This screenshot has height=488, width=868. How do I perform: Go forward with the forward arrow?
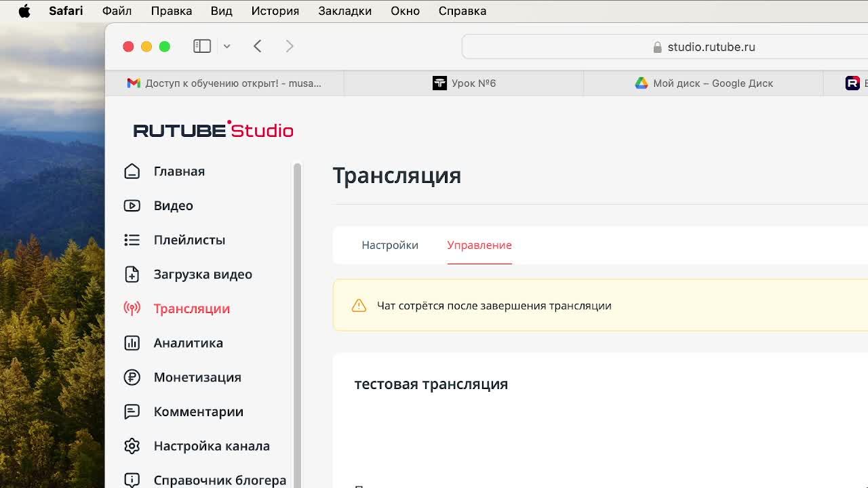tap(290, 46)
